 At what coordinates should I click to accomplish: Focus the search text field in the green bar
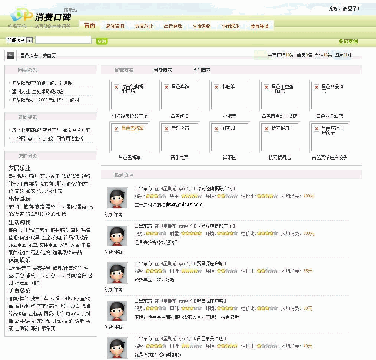click(63, 40)
